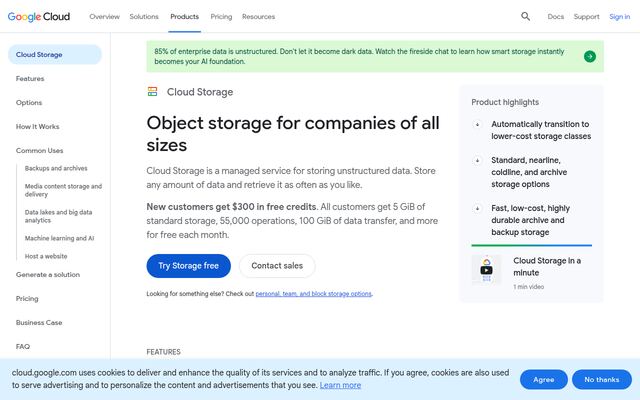Click the 'Product highlights' heading
Image resolution: width=640 pixels, height=400 pixels.
[505, 102]
